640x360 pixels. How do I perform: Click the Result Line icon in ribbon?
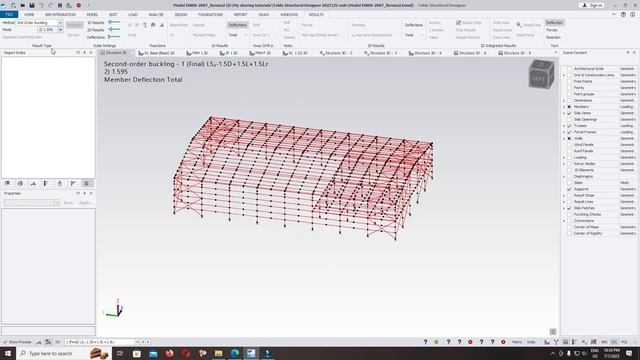click(x=519, y=25)
